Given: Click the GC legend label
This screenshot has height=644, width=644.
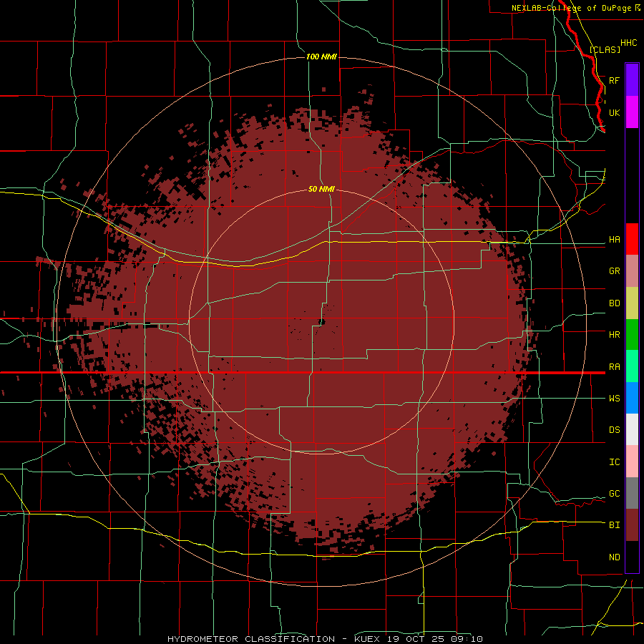Looking at the screenshot, I should 614,493.
